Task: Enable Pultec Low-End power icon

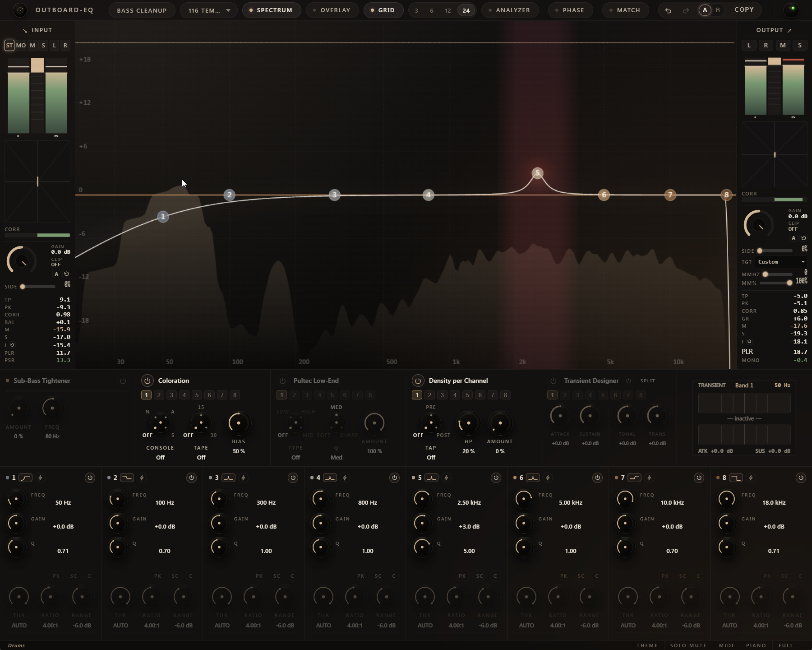Action: point(282,381)
